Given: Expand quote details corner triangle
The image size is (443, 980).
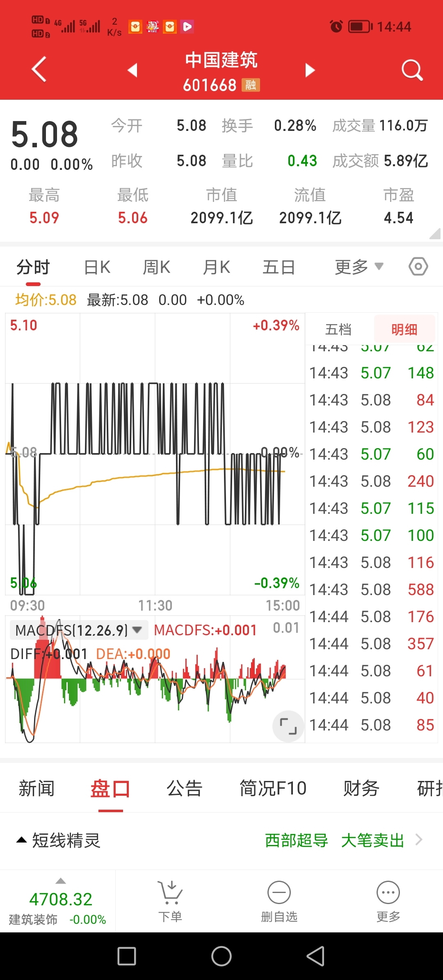Looking at the screenshot, I should pyautogui.click(x=435, y=234).
